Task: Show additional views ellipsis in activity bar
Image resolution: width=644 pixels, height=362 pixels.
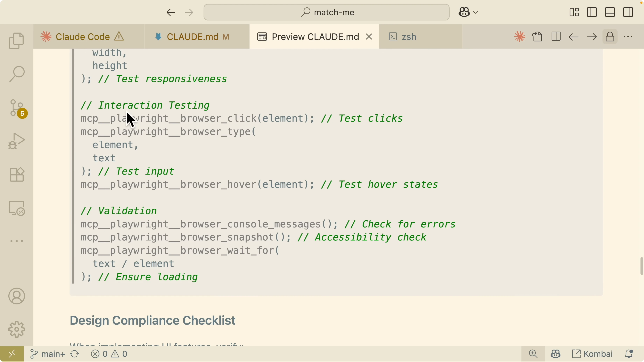Action: [16, 241]
